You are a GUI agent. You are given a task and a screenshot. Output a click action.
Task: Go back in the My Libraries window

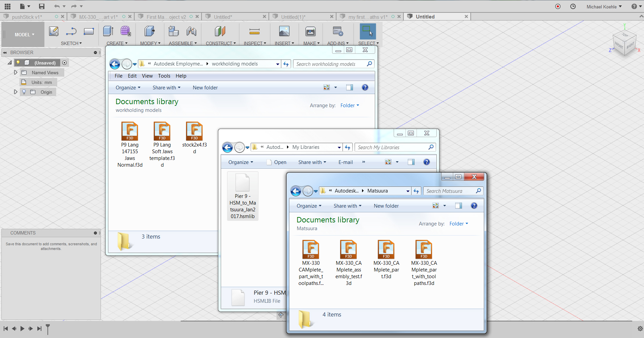coord(227,147)
